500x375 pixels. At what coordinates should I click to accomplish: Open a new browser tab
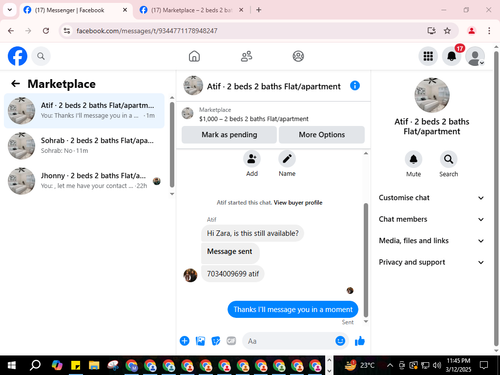(259, 10)
